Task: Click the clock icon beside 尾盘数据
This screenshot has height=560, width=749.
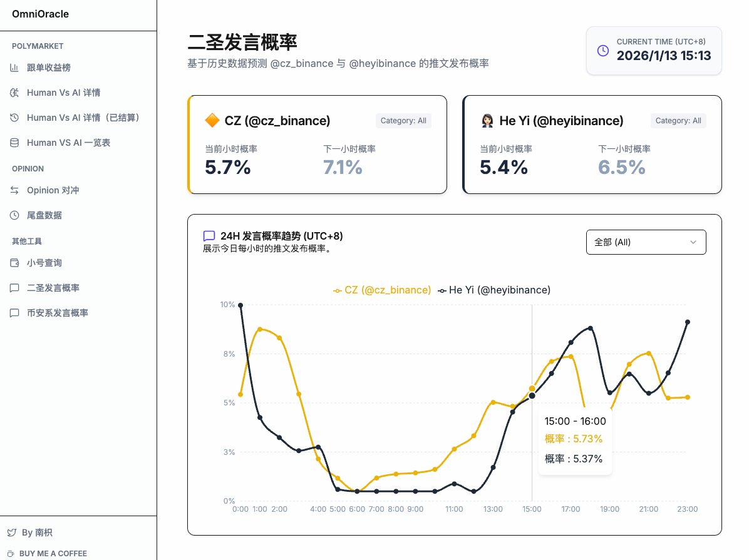Action: click(x=14, y=215)
